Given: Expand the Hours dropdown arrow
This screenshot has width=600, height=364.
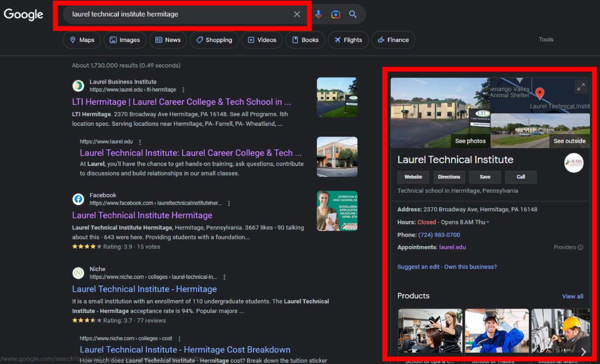Looking at the screenshot, I should point(488,222).
